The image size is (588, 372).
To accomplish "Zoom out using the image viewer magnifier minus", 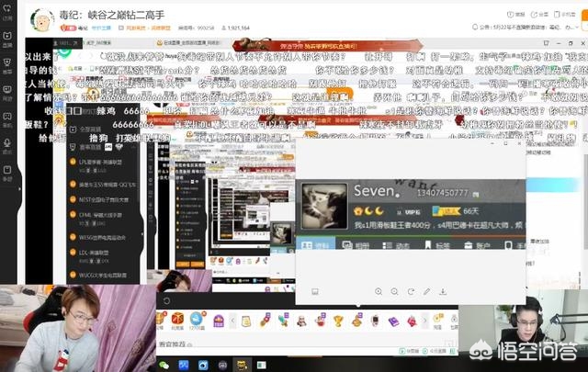I will (394, 291).
